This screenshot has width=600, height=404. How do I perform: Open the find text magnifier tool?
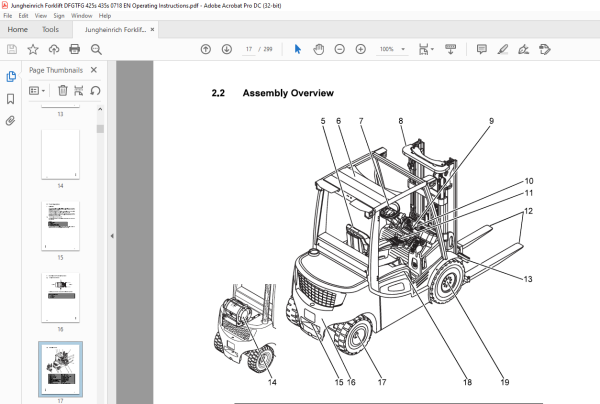point(96,49)
